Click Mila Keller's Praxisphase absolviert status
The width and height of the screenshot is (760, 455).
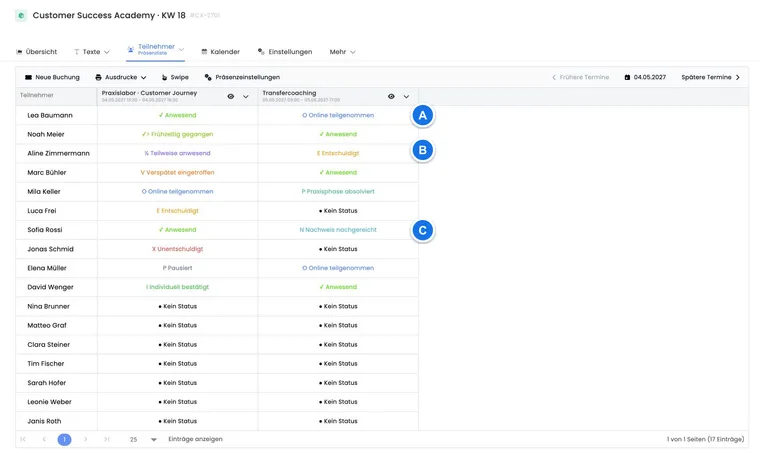338,191
